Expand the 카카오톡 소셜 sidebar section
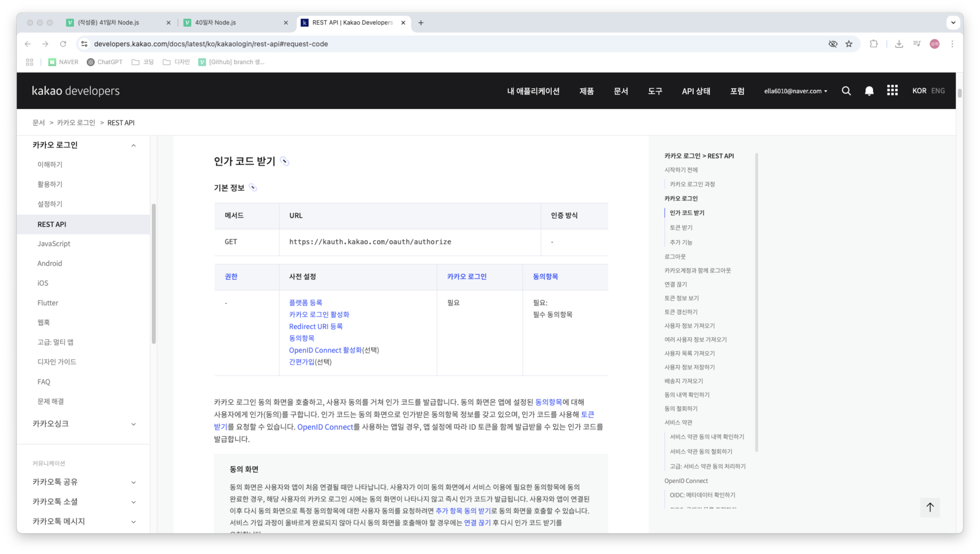The height and width of the screenshot is (554, 980). coord(134,502)
